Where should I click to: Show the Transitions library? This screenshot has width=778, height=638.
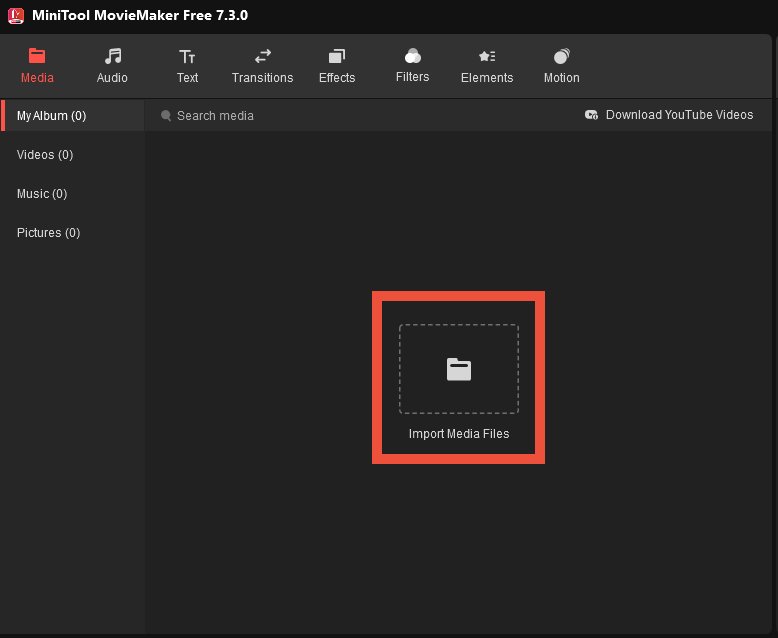262,66
